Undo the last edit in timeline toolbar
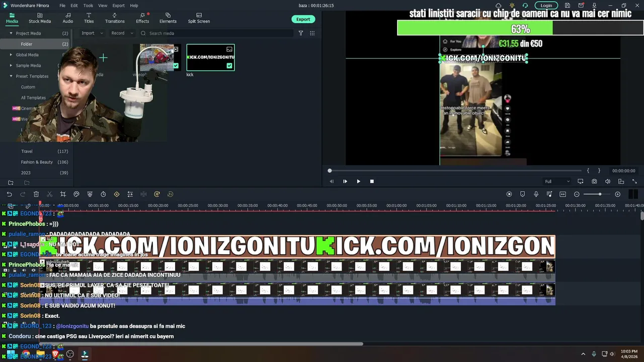The height and width of the screenshot is (362, 644). [9, 194]
